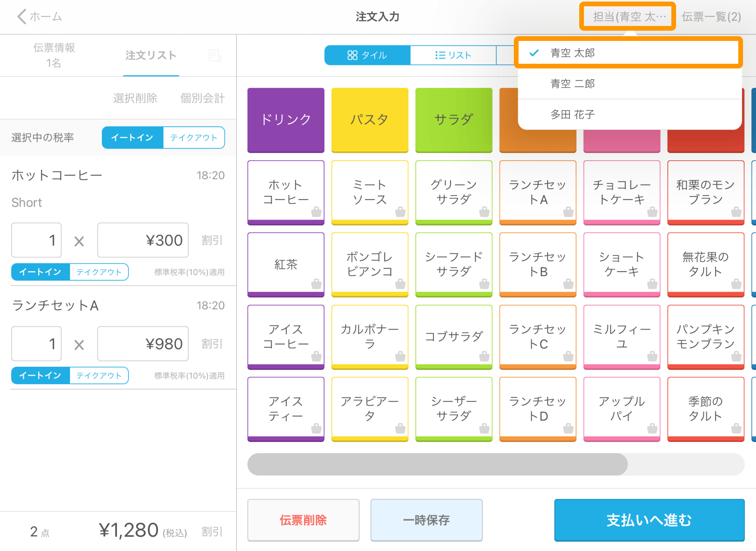The height and width of the screenshot is (551, 756).
Task: Click the bag icon on アップルパイ tile
Action: tap(652, 428)
